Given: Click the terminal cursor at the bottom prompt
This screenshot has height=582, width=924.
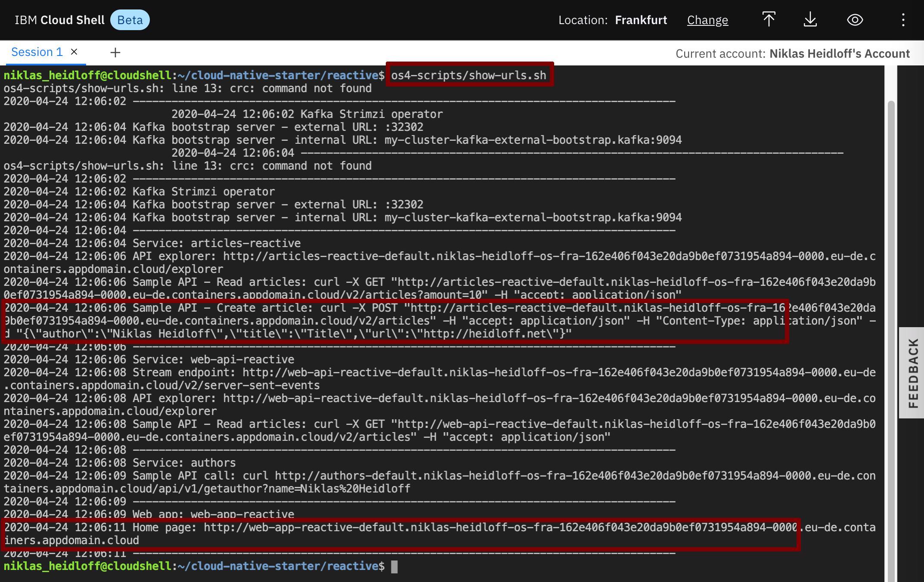Looking at the screenshot, I should tap(394, 567).
